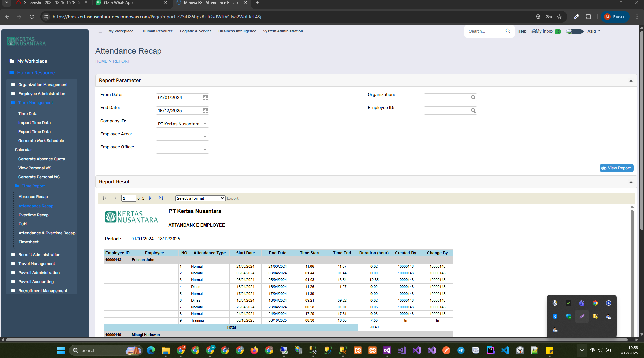Toggle the theme switch beside Azid

575,31
